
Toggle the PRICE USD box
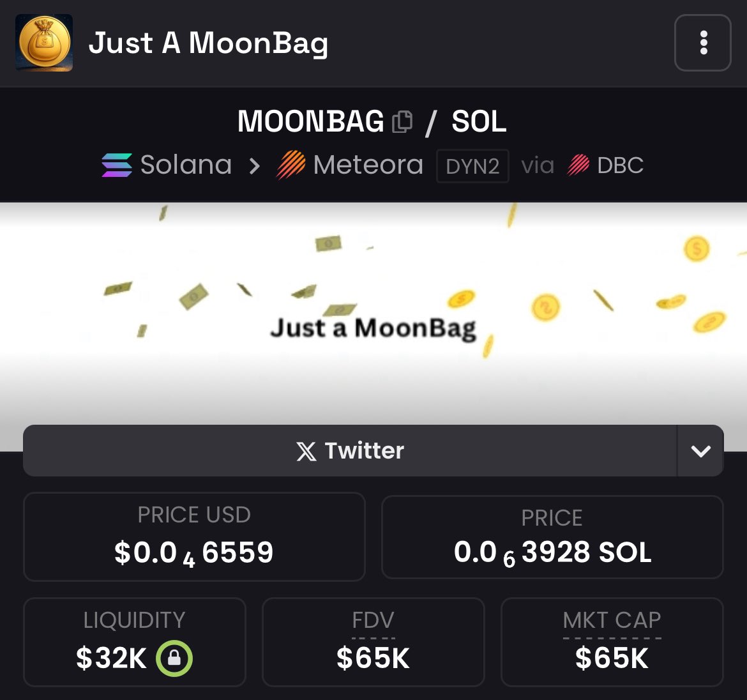point(194,536)
